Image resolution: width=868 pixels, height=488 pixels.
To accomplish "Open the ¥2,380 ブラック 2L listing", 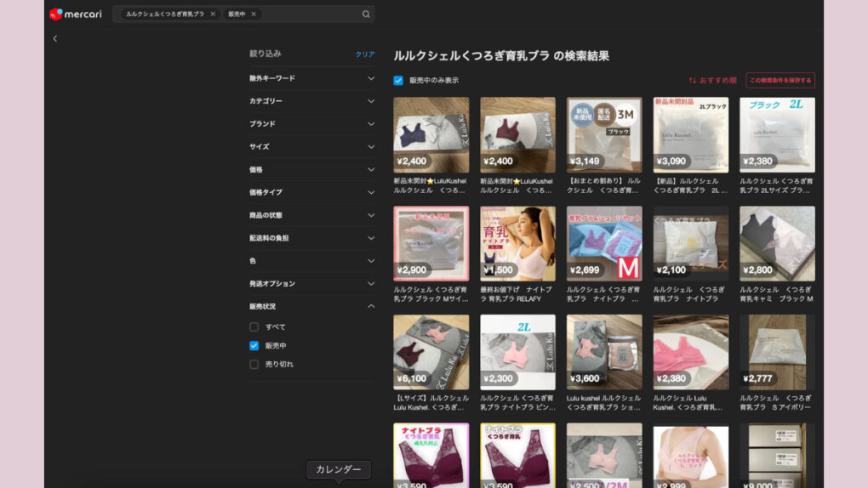I will (x=777, y=135).
